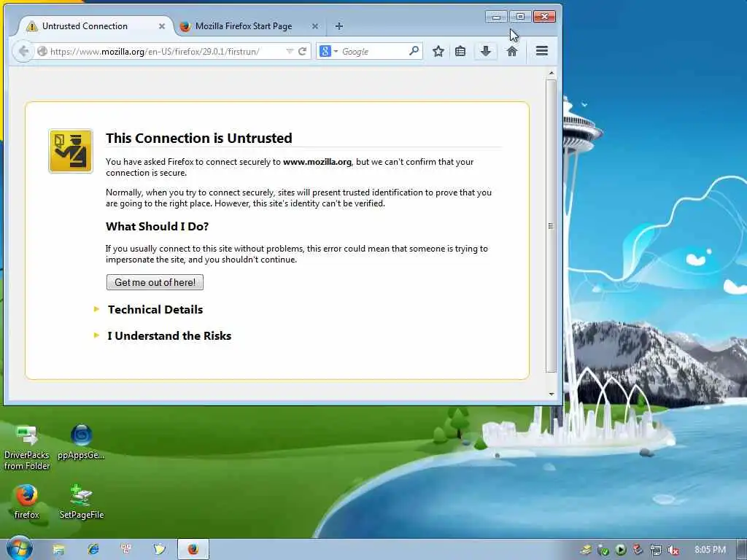Click Get me out of here! button
747x560 pixels.
pos(155,282)
